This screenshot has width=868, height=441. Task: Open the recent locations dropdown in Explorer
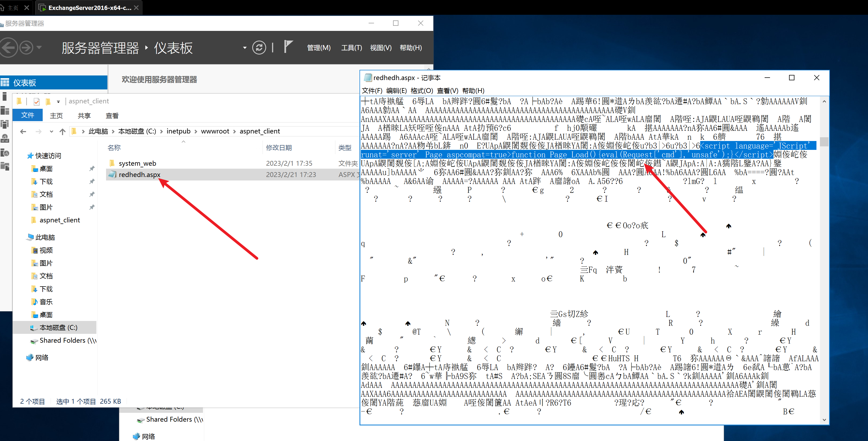[x=51, y=132]
